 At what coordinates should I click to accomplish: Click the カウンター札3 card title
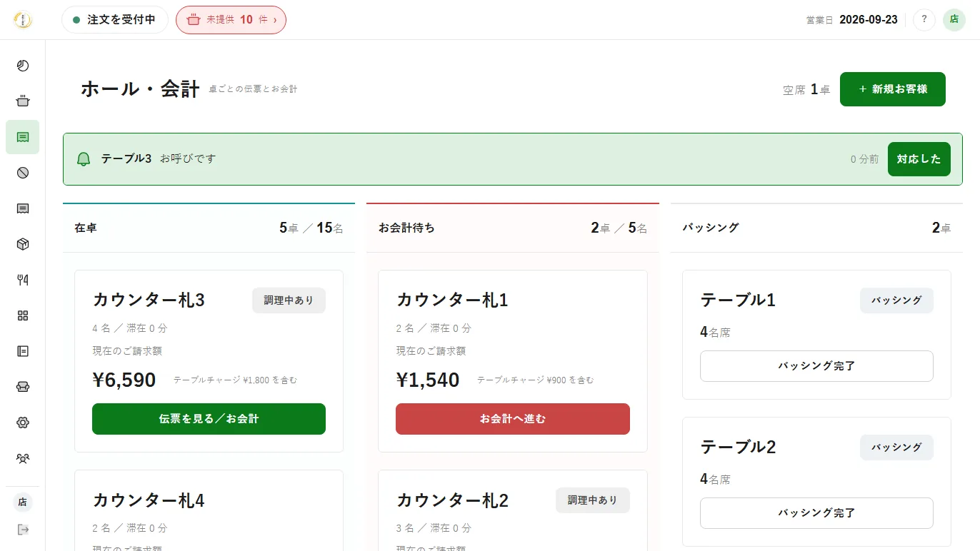click(149, 300)
